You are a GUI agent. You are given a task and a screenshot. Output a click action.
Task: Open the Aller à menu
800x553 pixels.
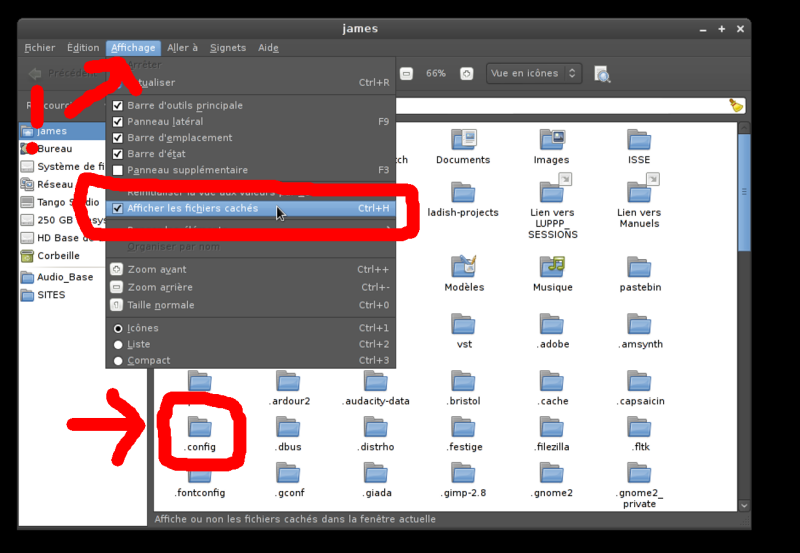182,47
